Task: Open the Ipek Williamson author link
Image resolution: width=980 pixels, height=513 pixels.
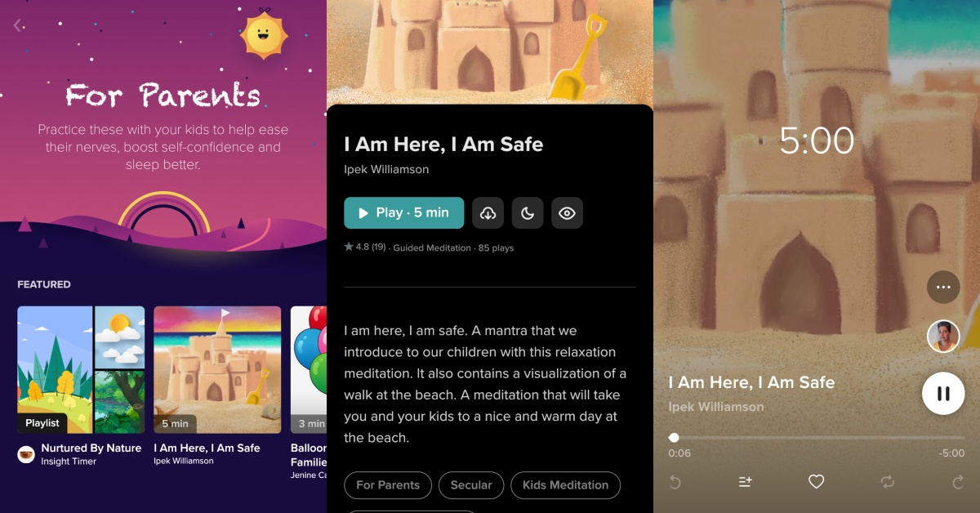Action: pyautogui.click(x=386, y=170)
